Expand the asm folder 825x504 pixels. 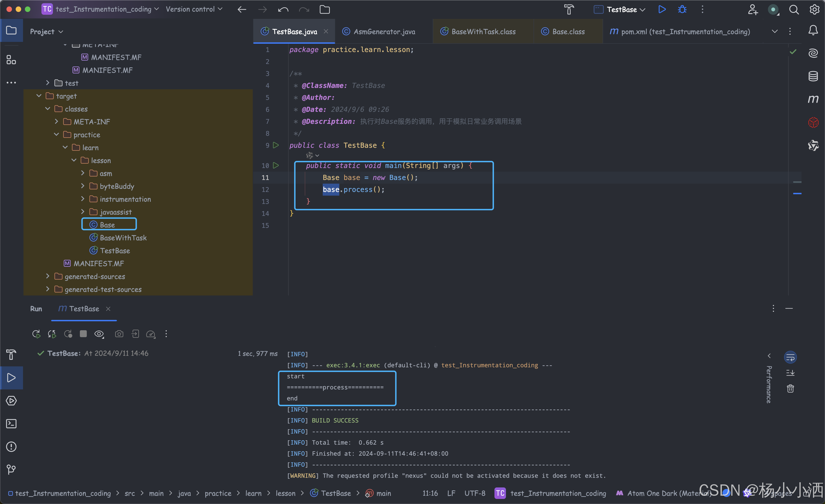pos(83,173)
